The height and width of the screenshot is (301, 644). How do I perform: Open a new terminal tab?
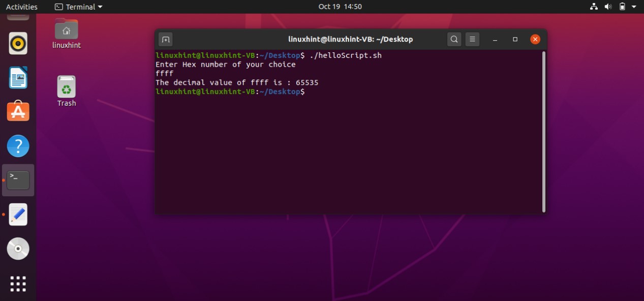(x=166, y=39)
